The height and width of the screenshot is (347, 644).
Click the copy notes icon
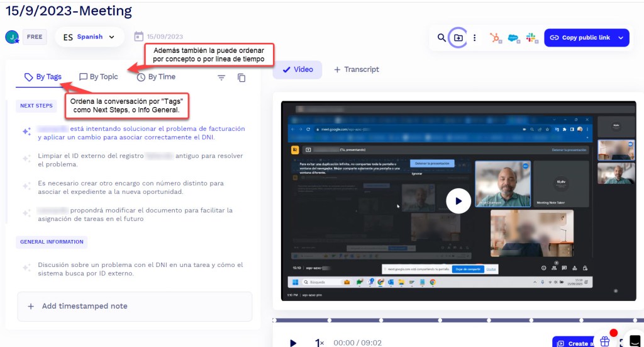241,77
